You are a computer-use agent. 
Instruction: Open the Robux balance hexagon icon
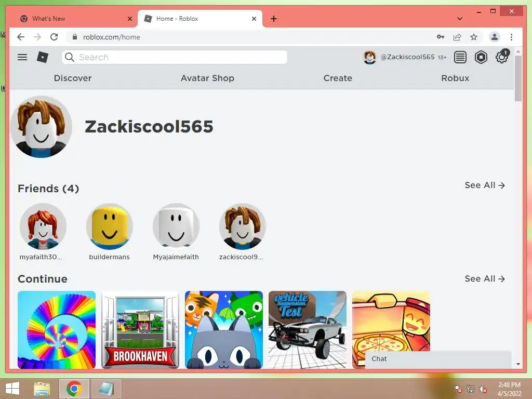[x=481, y=57]
